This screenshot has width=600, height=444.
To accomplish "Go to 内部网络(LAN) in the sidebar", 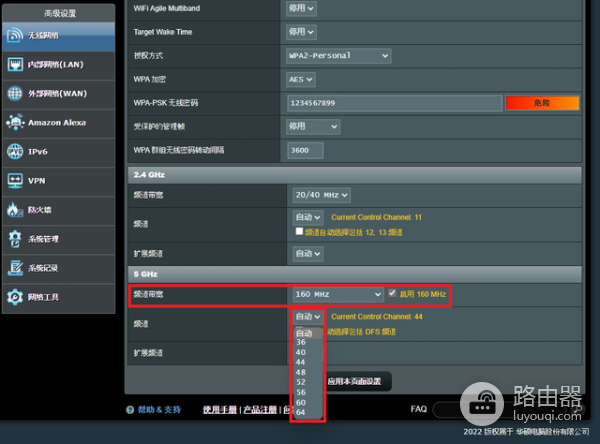I will tap(15, 65).
